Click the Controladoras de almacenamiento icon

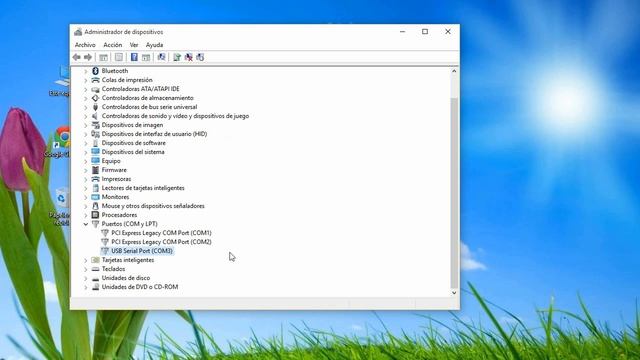[95, 98]
